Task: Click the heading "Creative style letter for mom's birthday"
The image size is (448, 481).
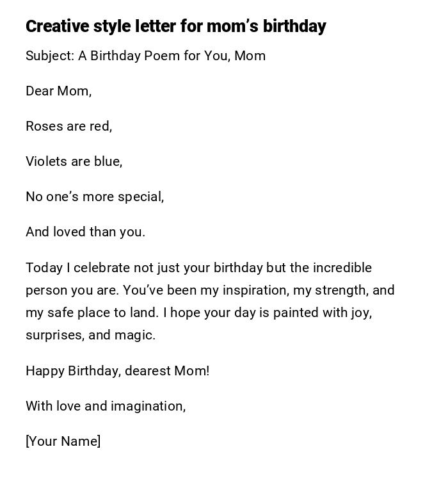Action: [176, 26]
